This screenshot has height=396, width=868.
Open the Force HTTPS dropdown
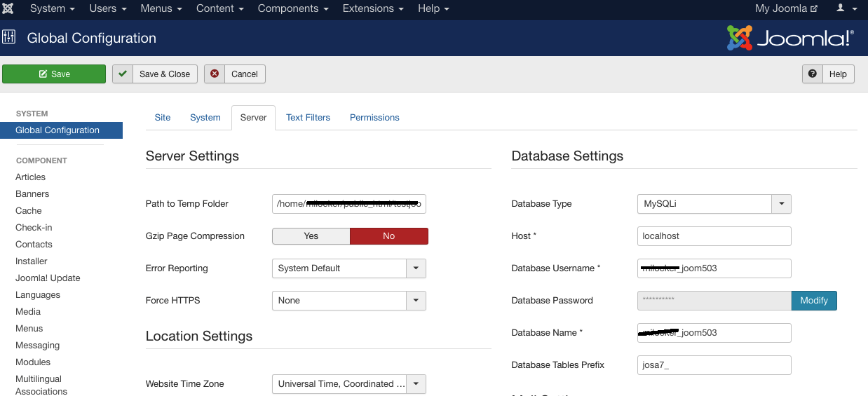click(x=348, y=301)
